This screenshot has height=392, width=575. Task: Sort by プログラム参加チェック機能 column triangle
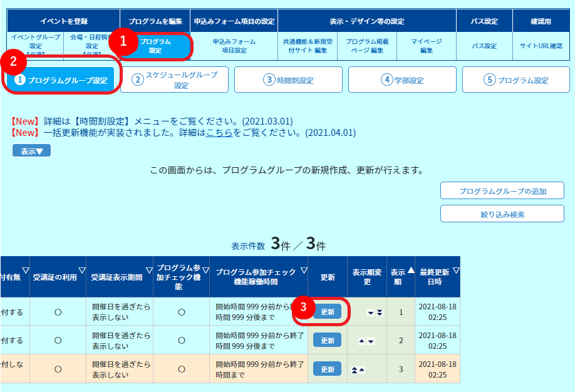pyautogui.click(x=205, y=271)
